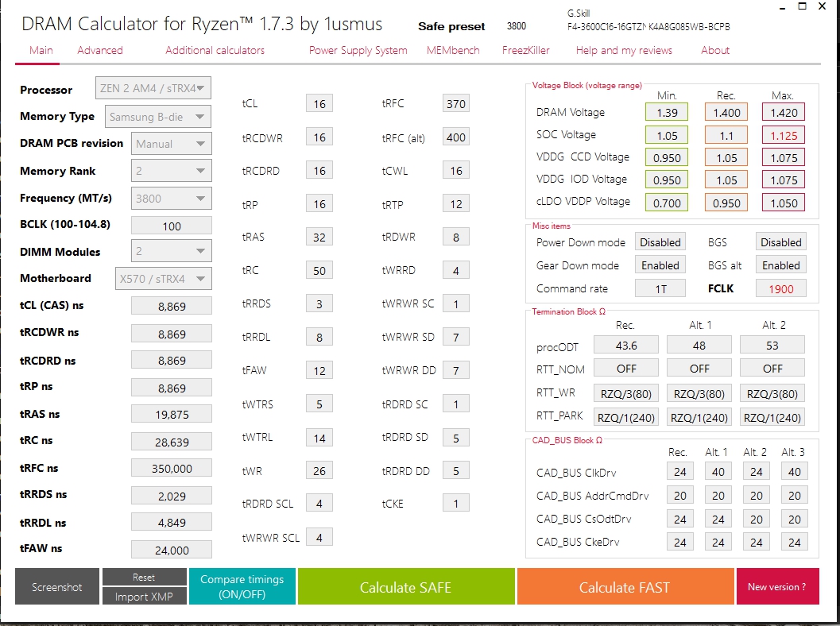Click CAD_BUS ClkDrv Alt. 1 value 40

click(x=718, y=472)
